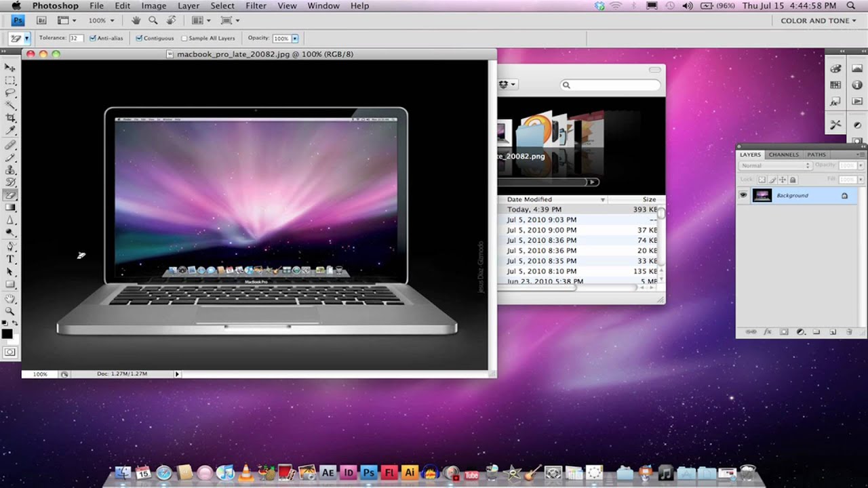This screenshot has height=488, width=868.
Task: Select the Lasso tool
Action: click(x=10, y=92)
